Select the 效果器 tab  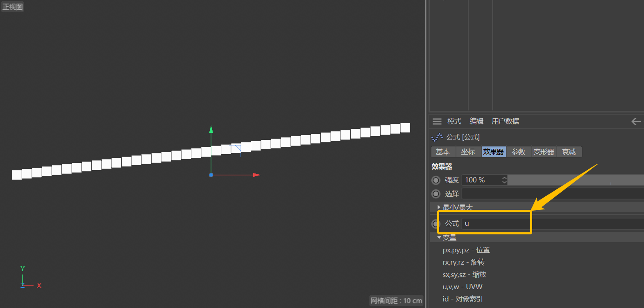(494, 152)
